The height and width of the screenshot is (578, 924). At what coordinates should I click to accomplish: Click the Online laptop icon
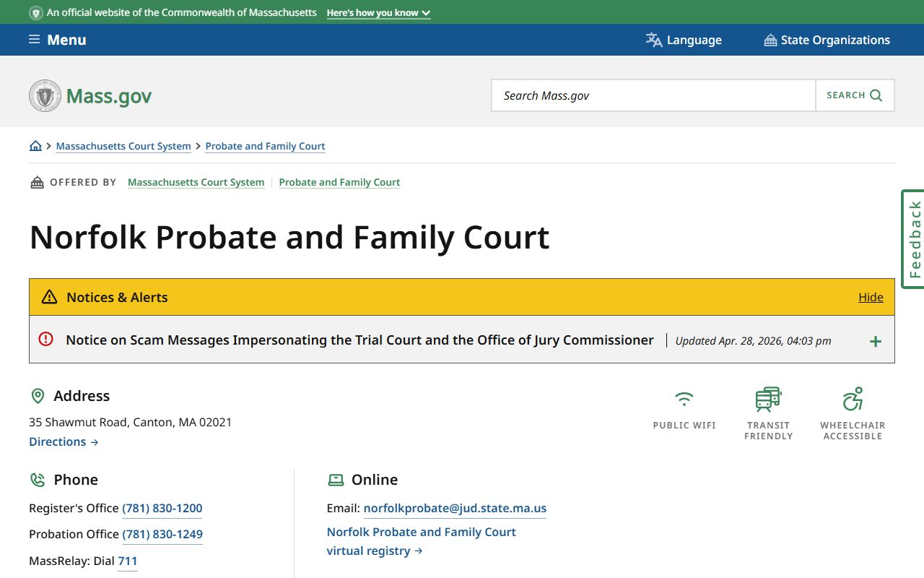coord(336,480)
